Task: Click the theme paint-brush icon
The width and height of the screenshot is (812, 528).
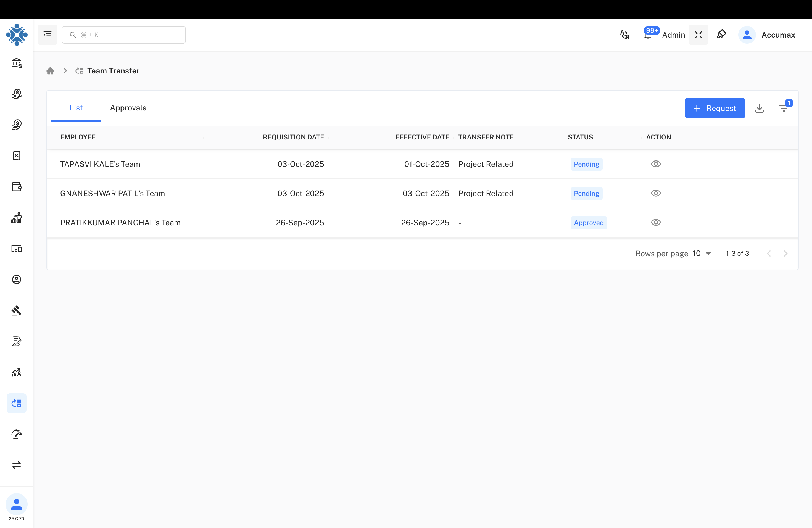Action: (x=722, y=34)
